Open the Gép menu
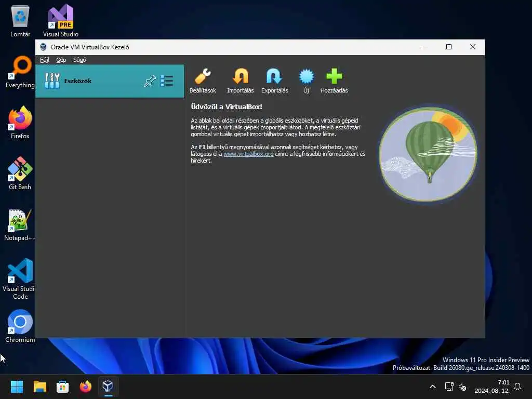This screenshot has height=399, width=532. (61, 60)
